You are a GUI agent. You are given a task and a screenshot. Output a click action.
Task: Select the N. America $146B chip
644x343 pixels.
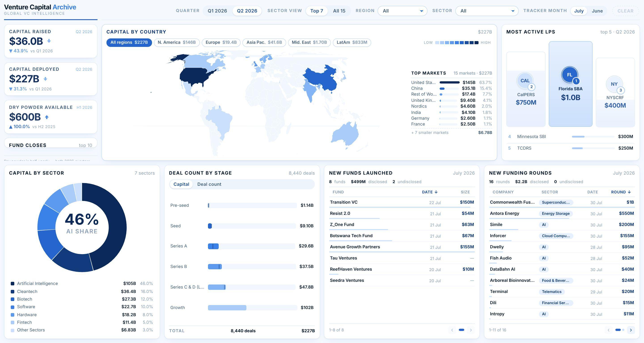[176, 42]
